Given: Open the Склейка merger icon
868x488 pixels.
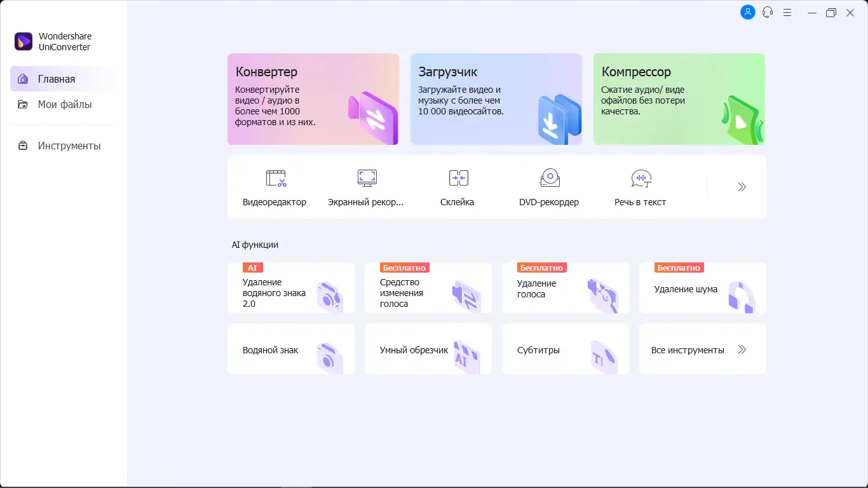Looking at the screenshot, I should click(x=459, y=178).
